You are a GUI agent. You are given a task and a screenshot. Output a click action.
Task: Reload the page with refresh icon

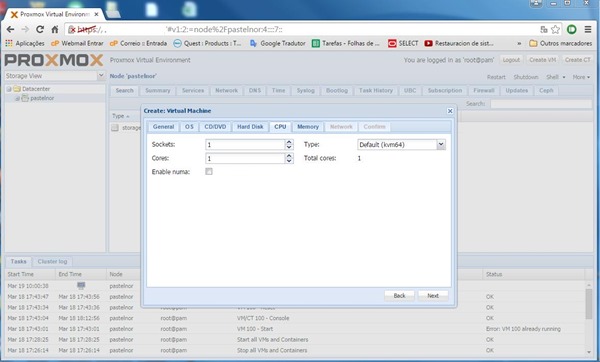tap(40, 29)
